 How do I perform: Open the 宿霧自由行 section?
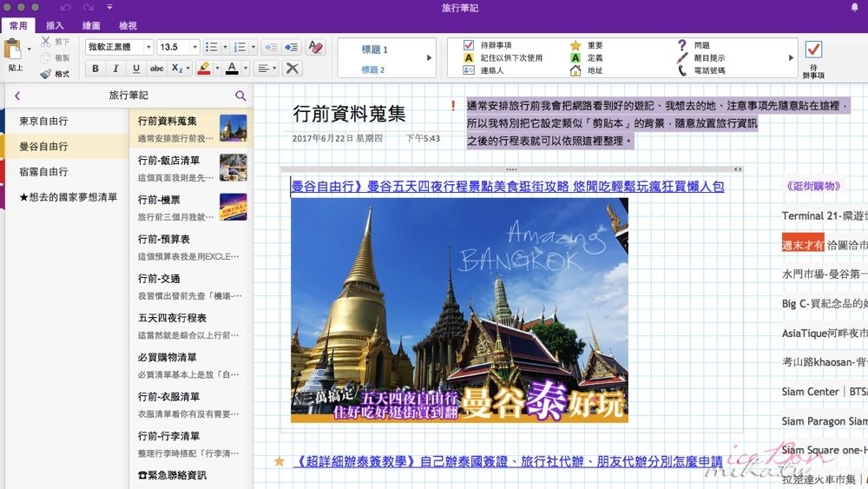pyautogui.click(x=65, y=172)
